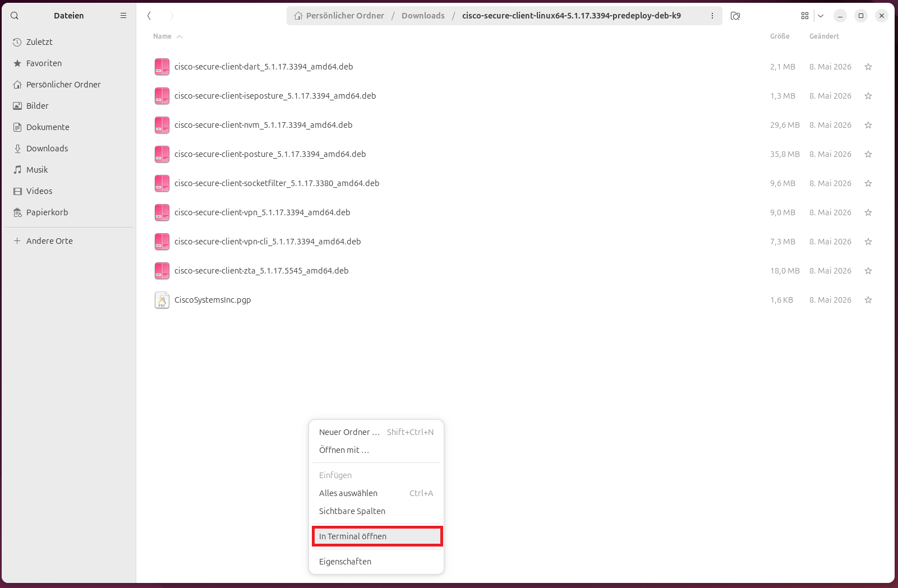The height and width of the screenshot is (588, 898).
Task: Open Downloads in the sidebar
Action: pyautogui.click(x=70, y=149)
